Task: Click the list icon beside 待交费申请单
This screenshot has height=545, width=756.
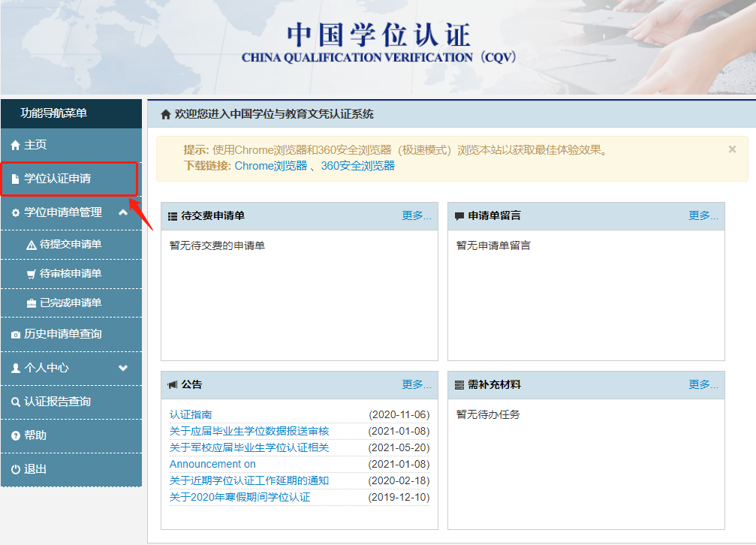Action: point(173,216)
